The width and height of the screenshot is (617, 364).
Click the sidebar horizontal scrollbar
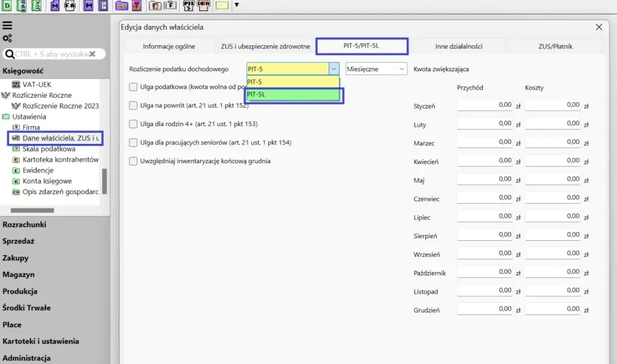32,210
